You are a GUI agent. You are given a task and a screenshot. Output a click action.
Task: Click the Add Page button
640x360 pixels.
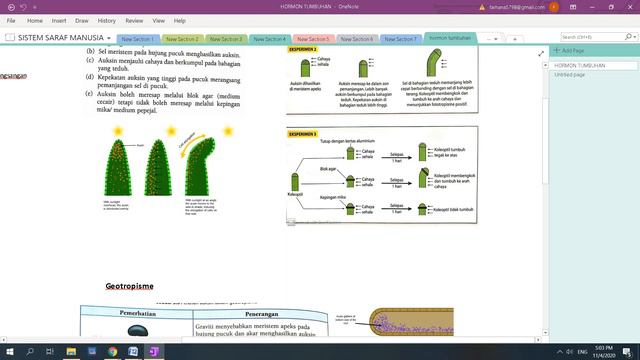pyautogui.click(x=569, y=50)
